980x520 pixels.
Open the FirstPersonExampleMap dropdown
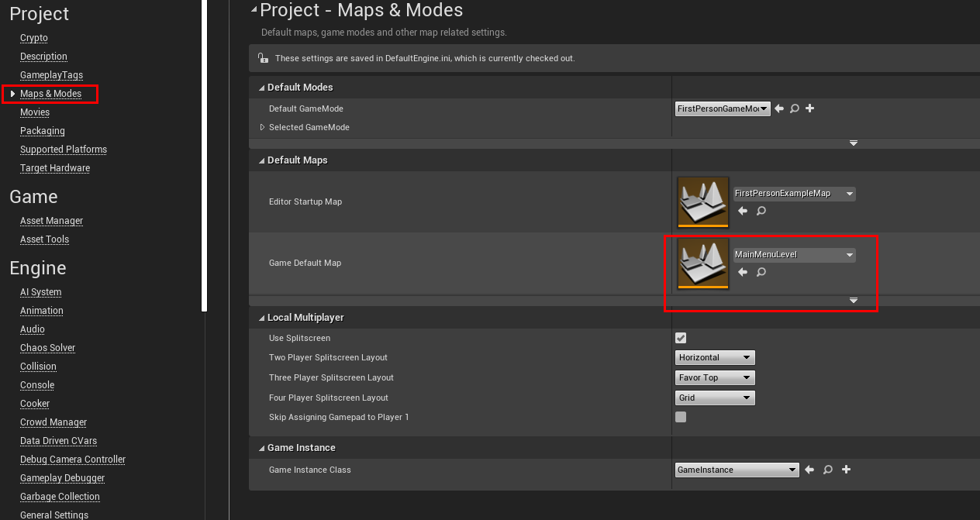[x=795, y=194]
